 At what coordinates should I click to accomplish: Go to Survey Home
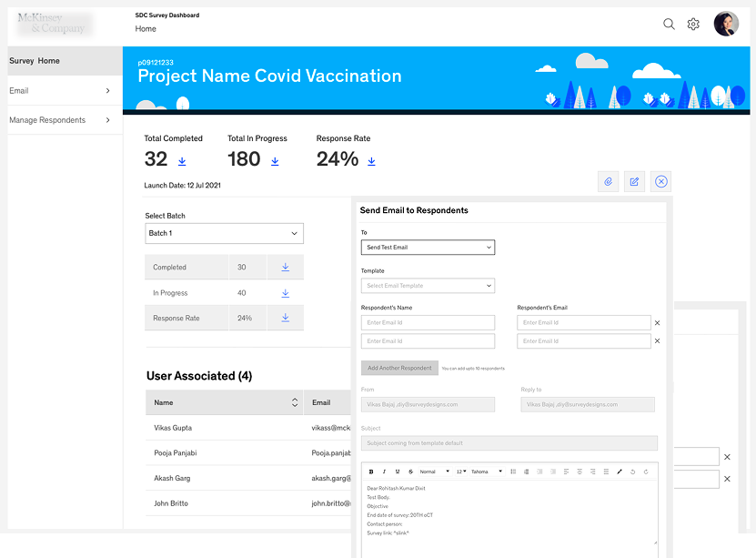[36, 59]
